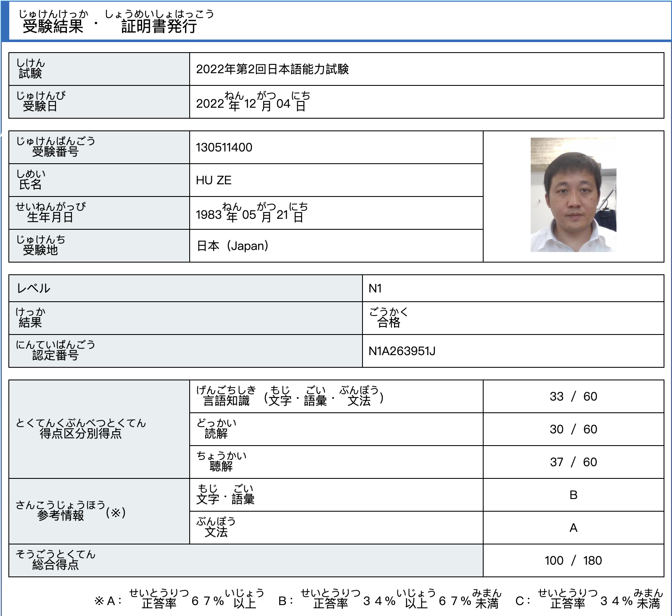Click the result value 合格

pyautogui.click(x=389, y=318)
